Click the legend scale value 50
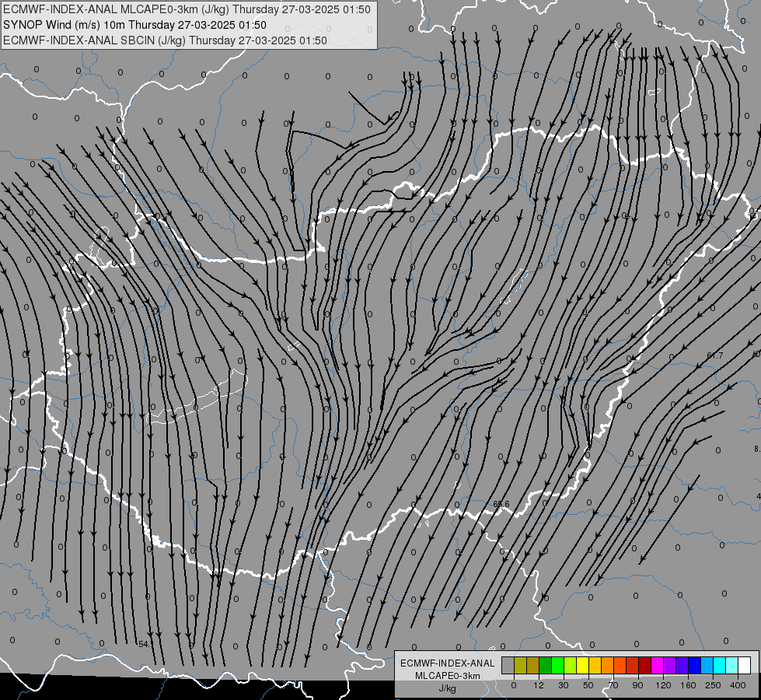 [x=588, y=685]
